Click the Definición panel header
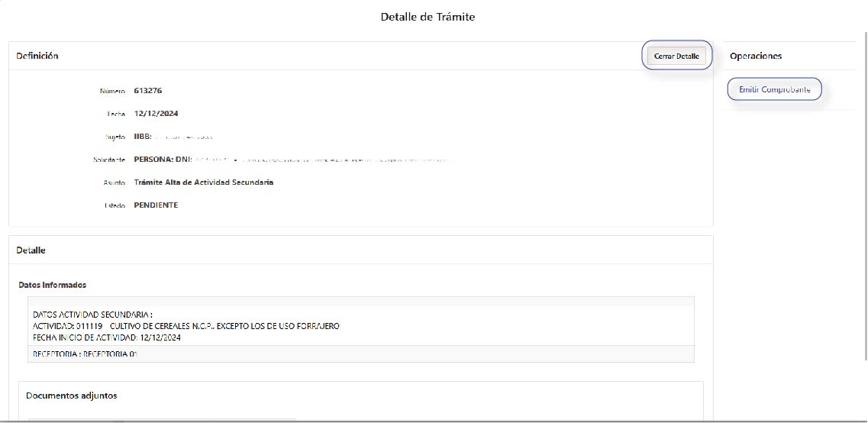Screen dimensions: 868x423 pyautogui.click(x=37, y=56)
